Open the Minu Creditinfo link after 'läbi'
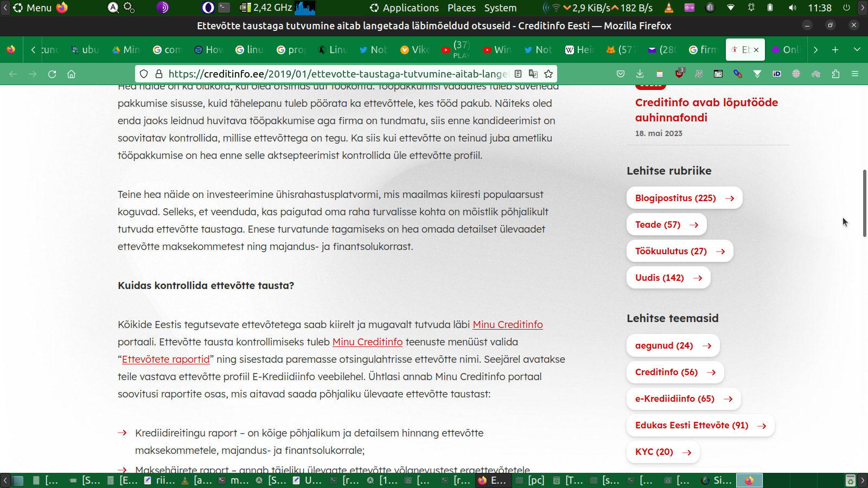868x488 pixels. point(508,324)
